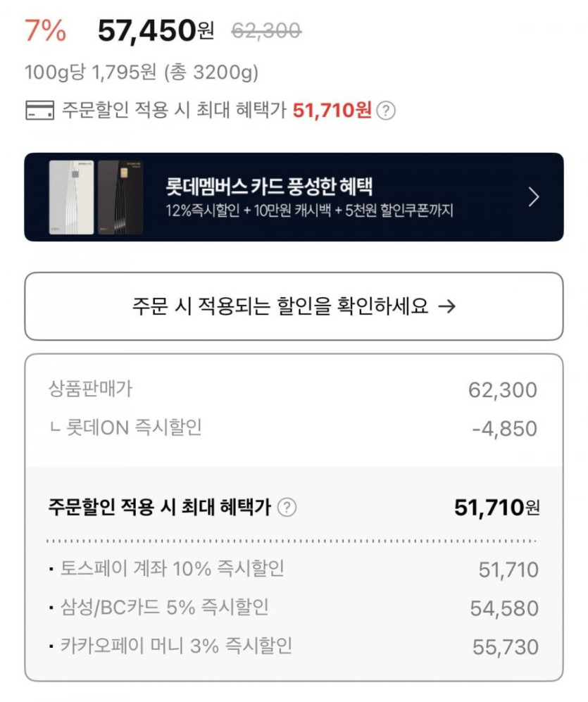
Task: Tap the help icon next to red 51,710원
Action: coord(386,111)
